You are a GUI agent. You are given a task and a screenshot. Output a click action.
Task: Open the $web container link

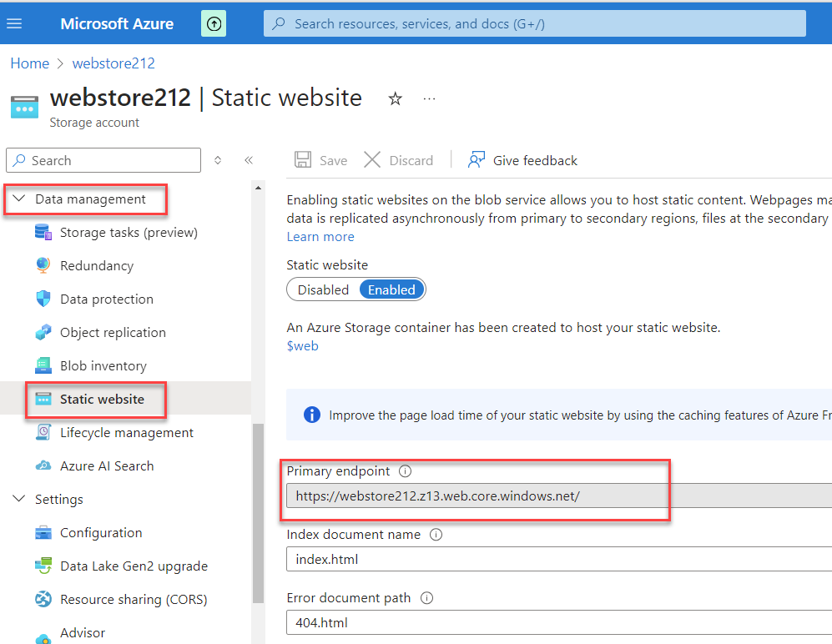tap(302, 345)
